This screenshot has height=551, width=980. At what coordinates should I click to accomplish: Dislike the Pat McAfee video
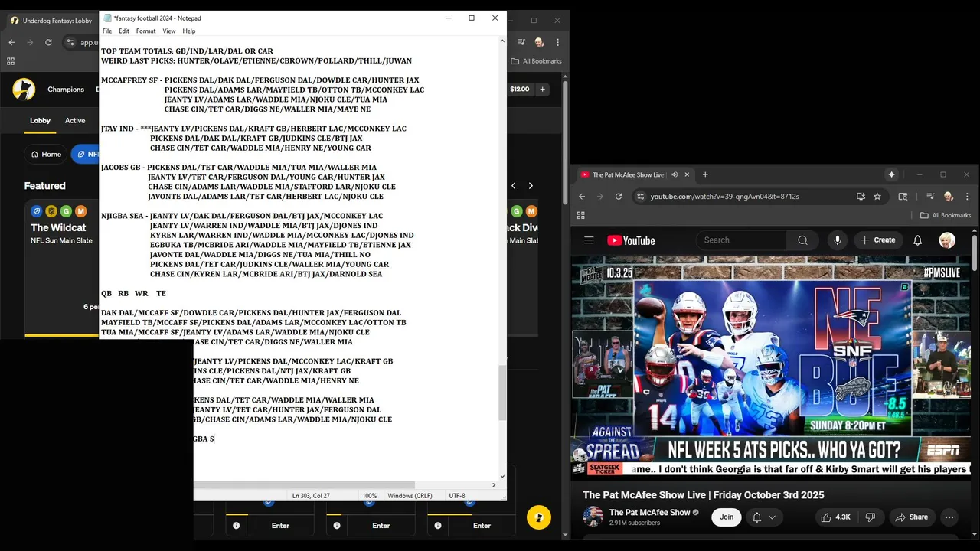click(871, 517)
